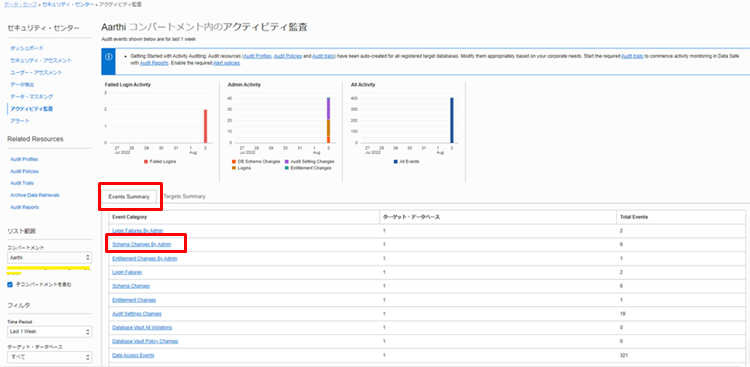Open the コンパートメント dropdown showing Aarthi
The height and width of the screenshot is (367, 750).
click(x=50, y=257)
